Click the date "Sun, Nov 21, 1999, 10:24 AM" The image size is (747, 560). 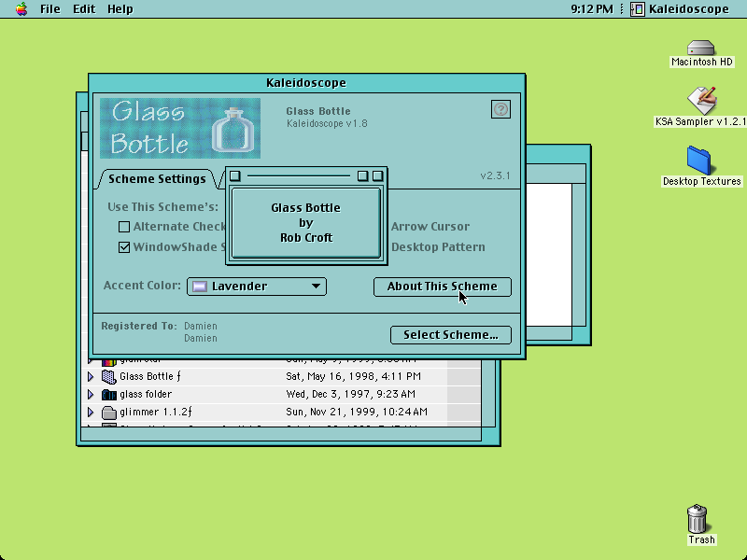tap(357, 412)
